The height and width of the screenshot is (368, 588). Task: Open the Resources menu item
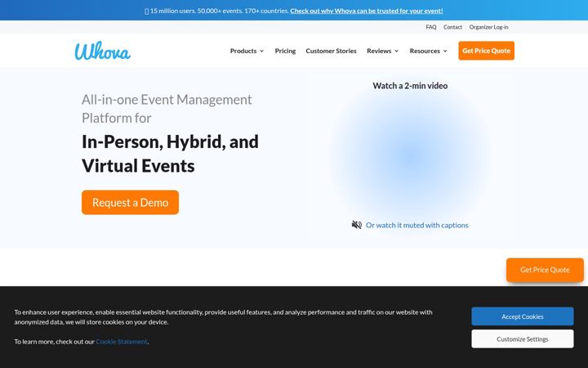(x=425, y=51)
